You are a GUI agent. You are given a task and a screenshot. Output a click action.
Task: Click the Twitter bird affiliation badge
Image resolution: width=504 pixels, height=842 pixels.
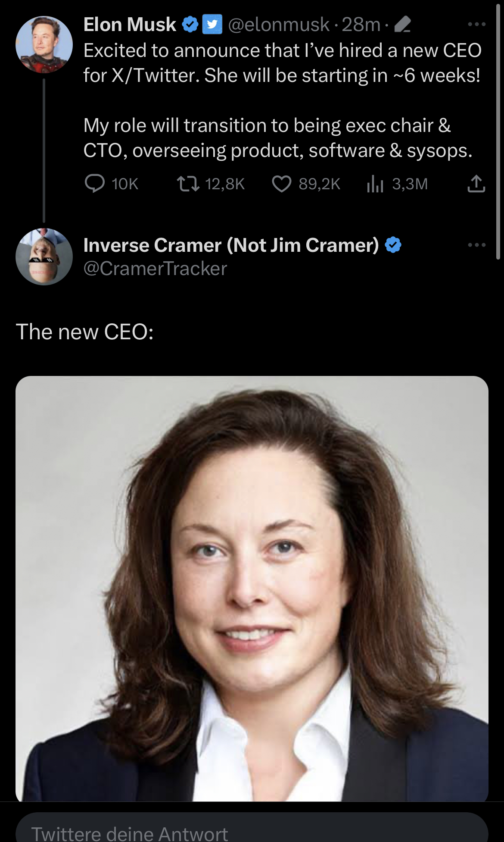coord(212,25)
